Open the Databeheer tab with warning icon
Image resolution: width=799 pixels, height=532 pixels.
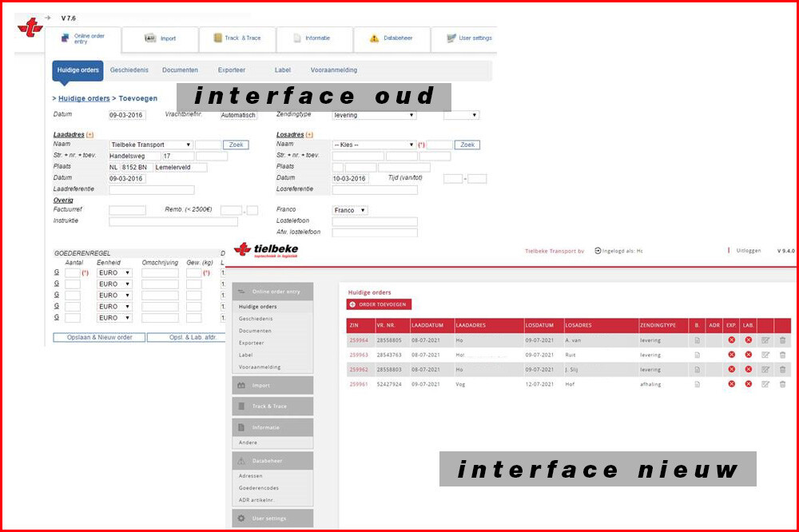(x=386, y=38)
